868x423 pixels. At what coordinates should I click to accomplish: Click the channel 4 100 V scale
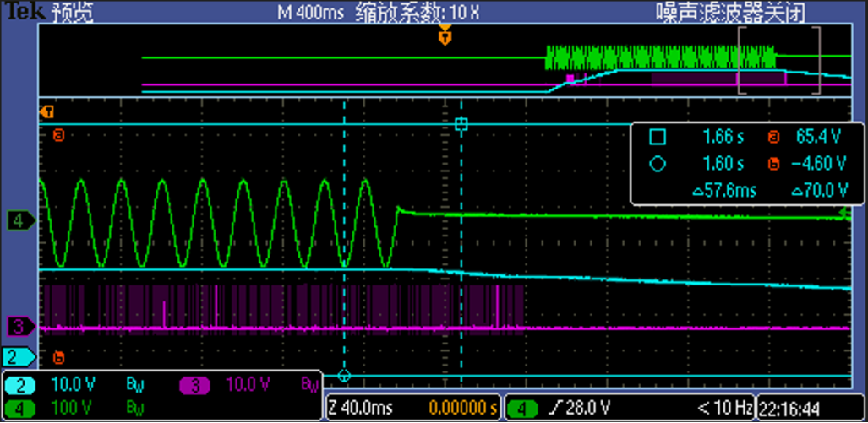[70, 409]
